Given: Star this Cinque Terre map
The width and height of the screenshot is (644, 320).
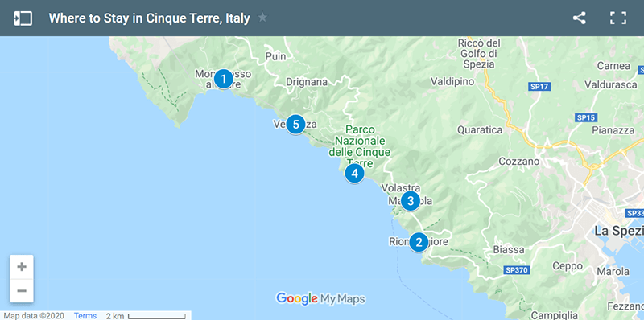Looking at the screenshot, I should coord(262,18).
